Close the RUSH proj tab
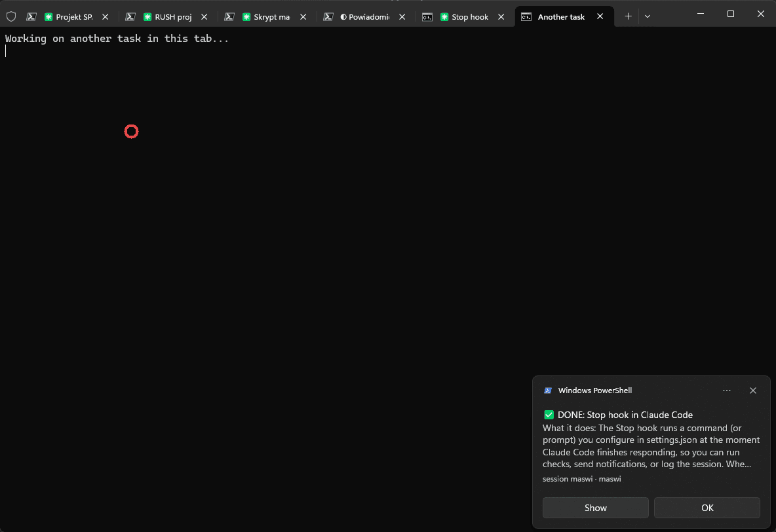This screenshot has height=532, width=776. click(204, 17)
